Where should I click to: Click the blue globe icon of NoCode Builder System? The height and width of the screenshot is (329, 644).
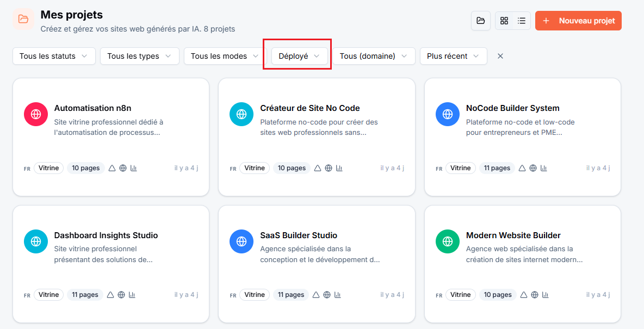pos(448,114)
